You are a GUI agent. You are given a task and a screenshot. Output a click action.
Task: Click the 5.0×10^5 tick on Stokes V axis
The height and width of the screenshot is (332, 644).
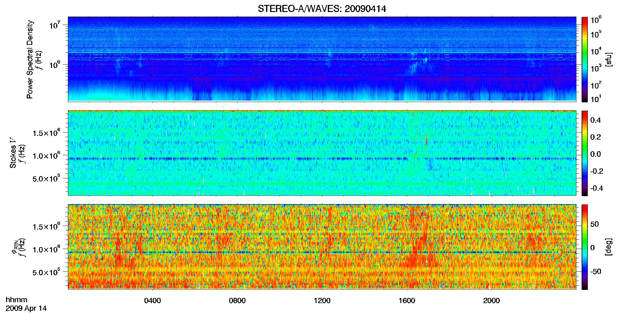(46, 178)
